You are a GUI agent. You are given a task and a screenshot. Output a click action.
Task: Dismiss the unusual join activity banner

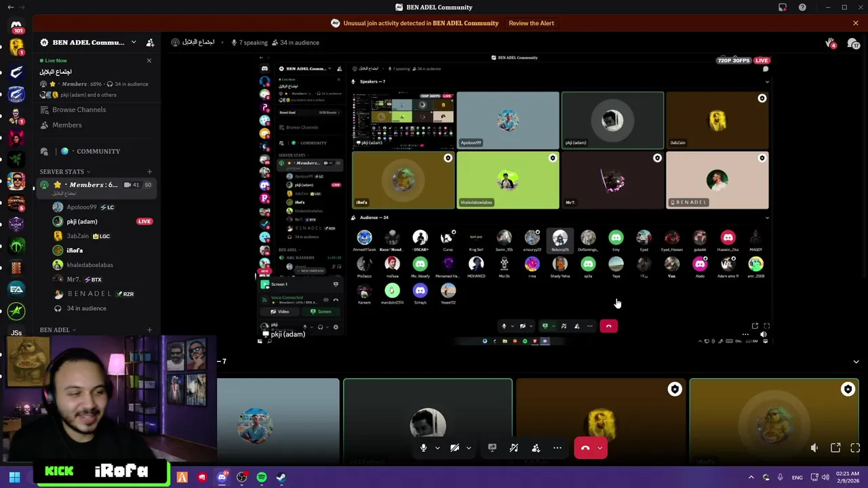(x=856, y=23)
